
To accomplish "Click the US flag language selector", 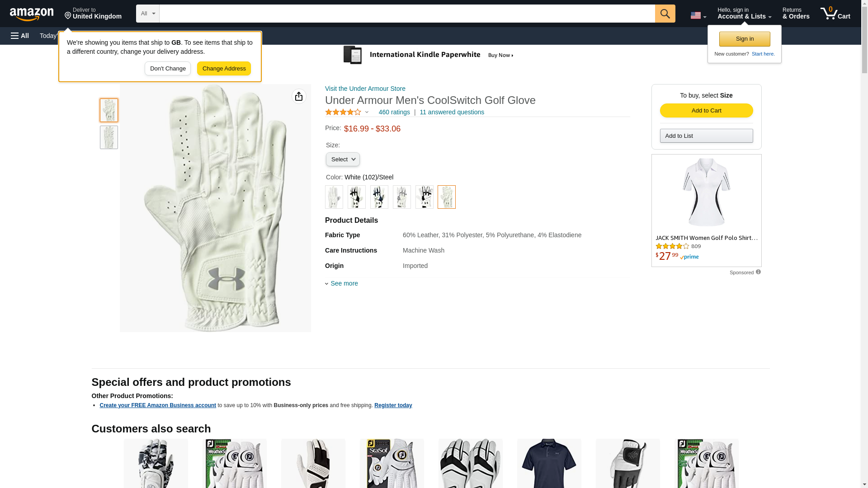I will pos(698,16).
